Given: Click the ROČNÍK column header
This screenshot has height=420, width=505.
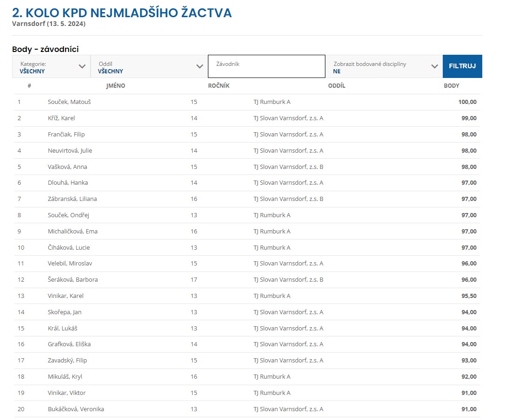Looking at the screenshot, I should click(x=219, y=86).
